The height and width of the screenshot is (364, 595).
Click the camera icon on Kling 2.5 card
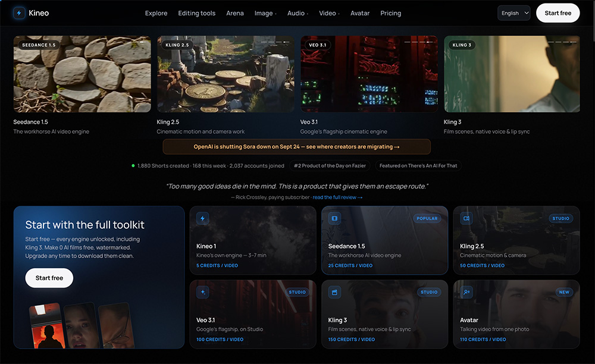pos(466,218)
